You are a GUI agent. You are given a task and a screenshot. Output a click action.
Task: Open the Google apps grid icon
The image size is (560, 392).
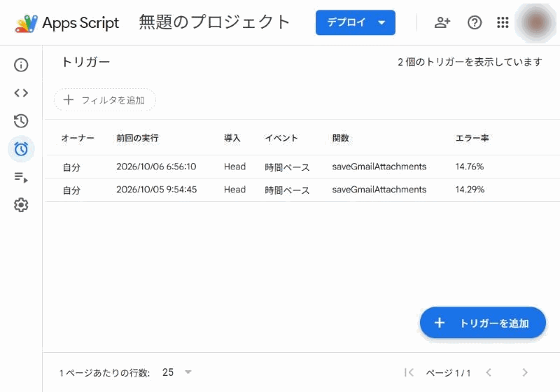[503, 22]
